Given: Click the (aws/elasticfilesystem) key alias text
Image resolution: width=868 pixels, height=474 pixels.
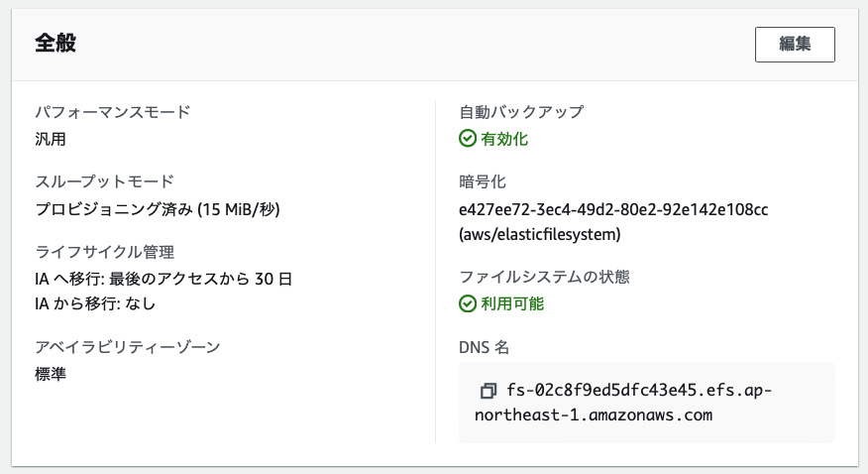Looking at the screenshot, I should pyautogui.click(x=540, y=235).
